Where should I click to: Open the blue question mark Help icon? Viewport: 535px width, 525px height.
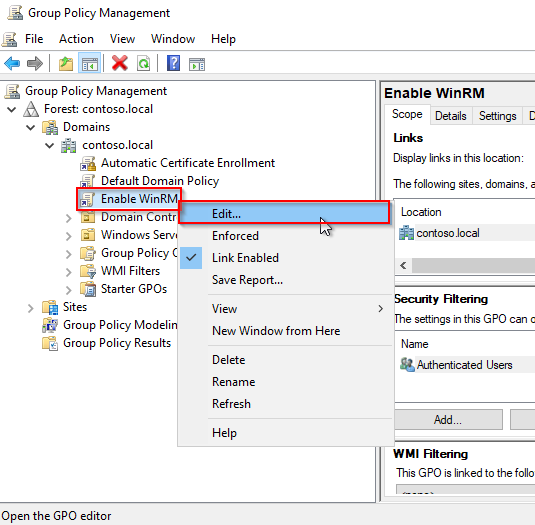(173, 63)
